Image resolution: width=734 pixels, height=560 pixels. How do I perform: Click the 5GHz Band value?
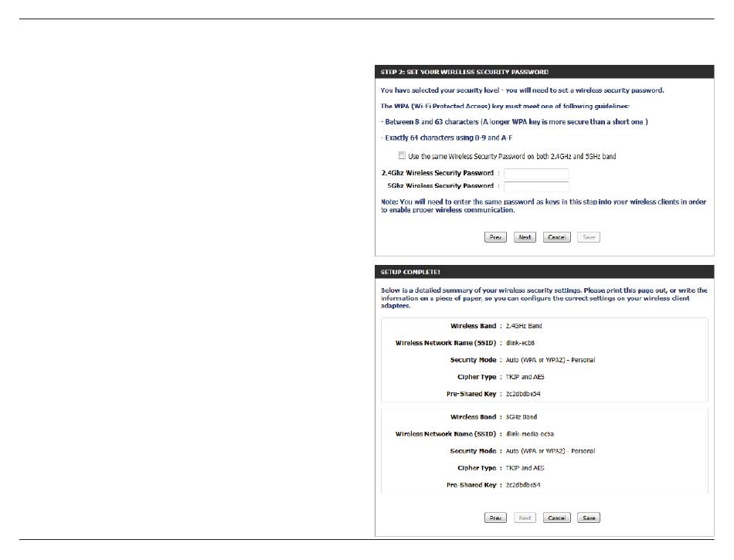pos(522,417)
